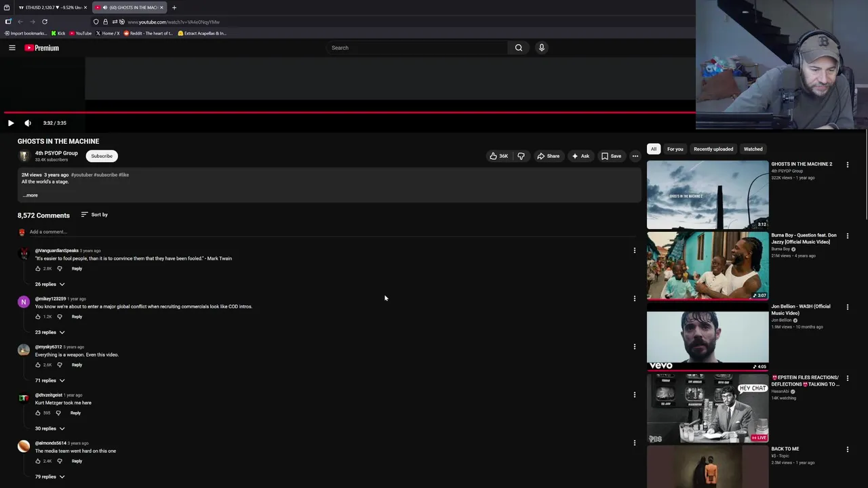The height and width of the screenshot is (488, 868).
Task: Dislike the video
Action: [x=521, y=156]
